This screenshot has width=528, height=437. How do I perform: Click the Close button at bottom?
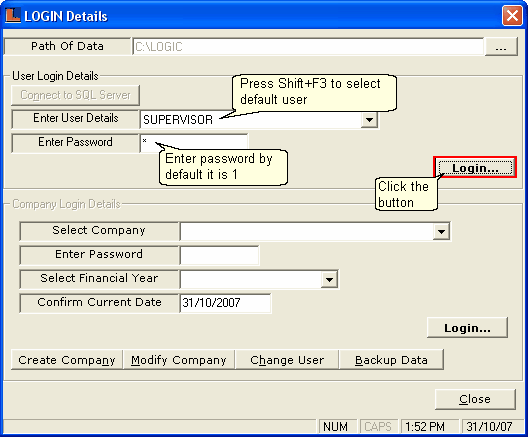click(x=475, y=399)
